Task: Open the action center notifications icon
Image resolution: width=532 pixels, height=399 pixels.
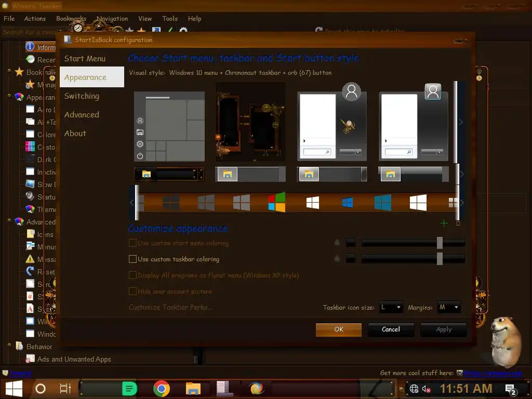Action: coord(511,389)
